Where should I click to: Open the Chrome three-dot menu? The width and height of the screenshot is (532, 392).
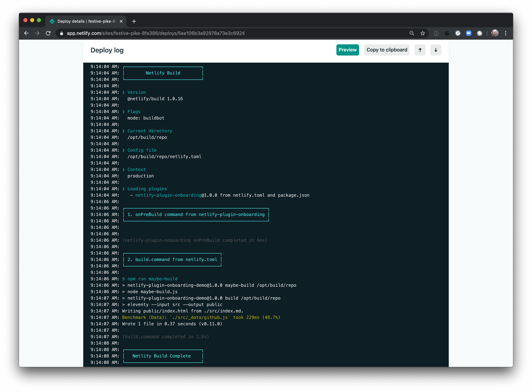point(506,33)
